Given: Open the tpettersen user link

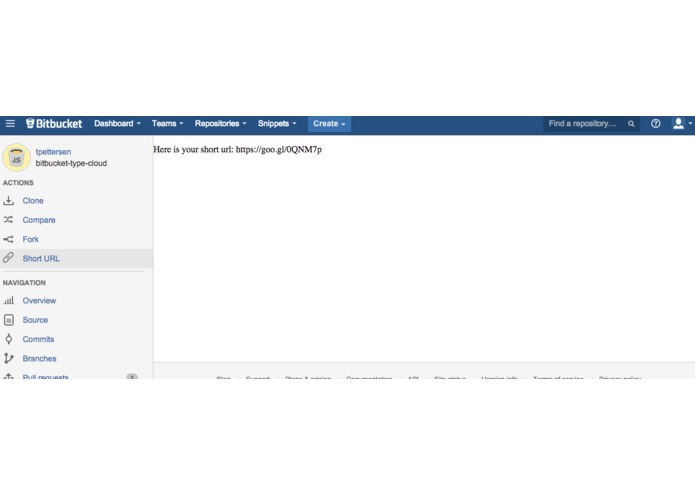Looking at the screenshot, I should click(53, 152).
